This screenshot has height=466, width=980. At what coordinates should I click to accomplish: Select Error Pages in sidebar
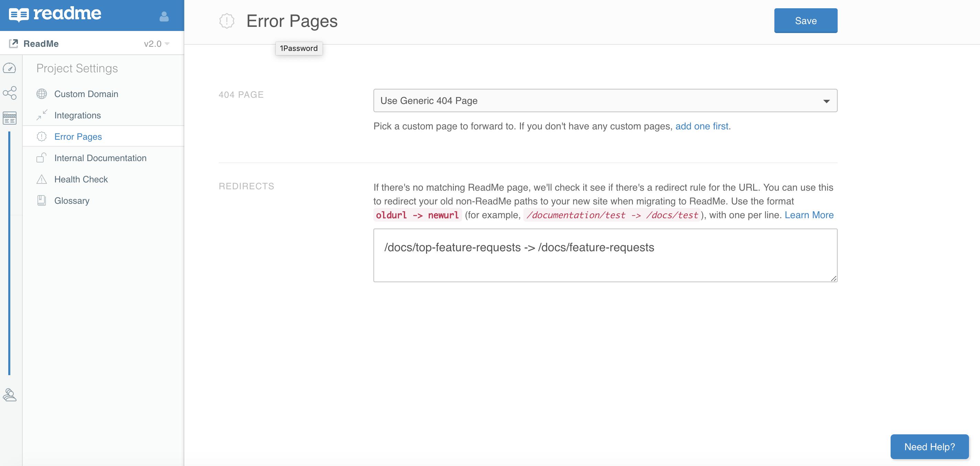[x=78, y=137]
